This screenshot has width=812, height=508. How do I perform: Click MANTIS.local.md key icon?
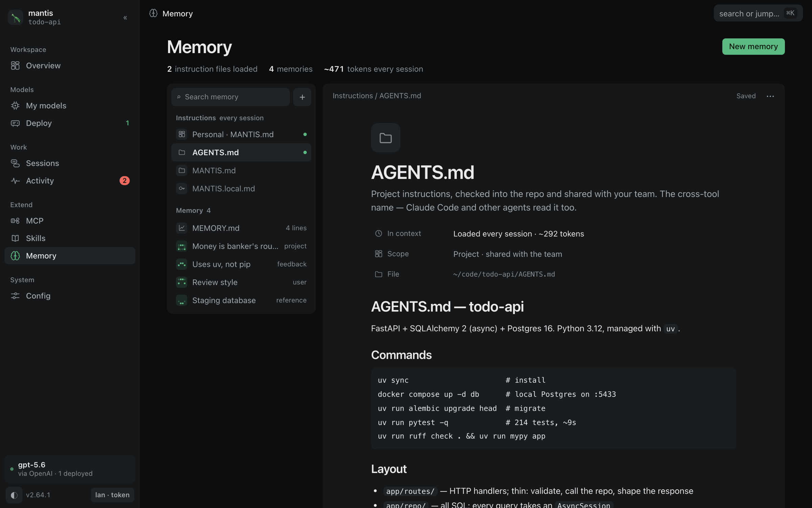pos(182,189)
